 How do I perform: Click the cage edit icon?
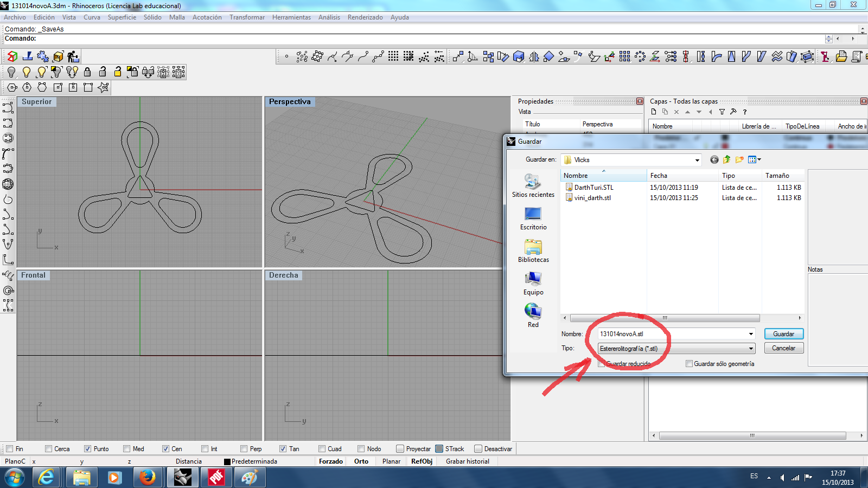click(807, 56)
